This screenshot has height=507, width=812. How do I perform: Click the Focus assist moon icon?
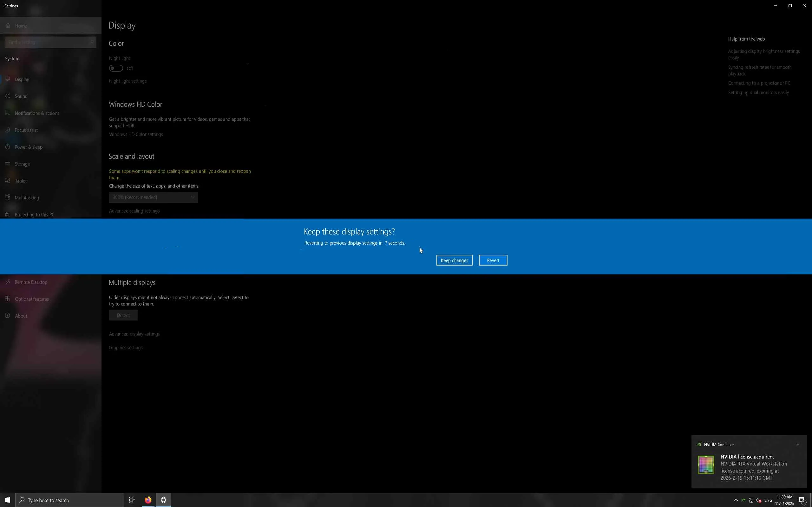(x=8, y=130)
